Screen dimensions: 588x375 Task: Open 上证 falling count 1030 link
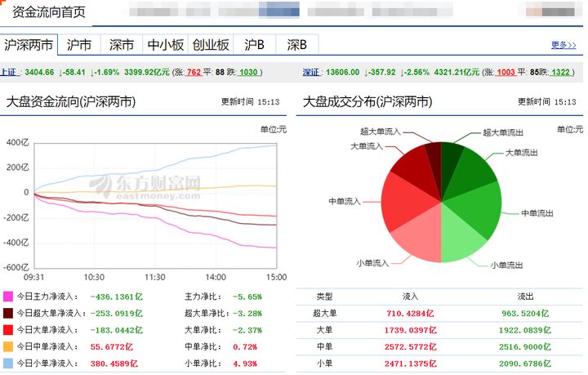tap(248, 72)
